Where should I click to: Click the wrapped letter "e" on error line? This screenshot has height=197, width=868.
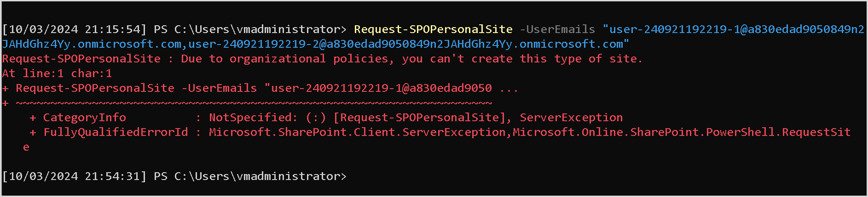coord(26,147)
